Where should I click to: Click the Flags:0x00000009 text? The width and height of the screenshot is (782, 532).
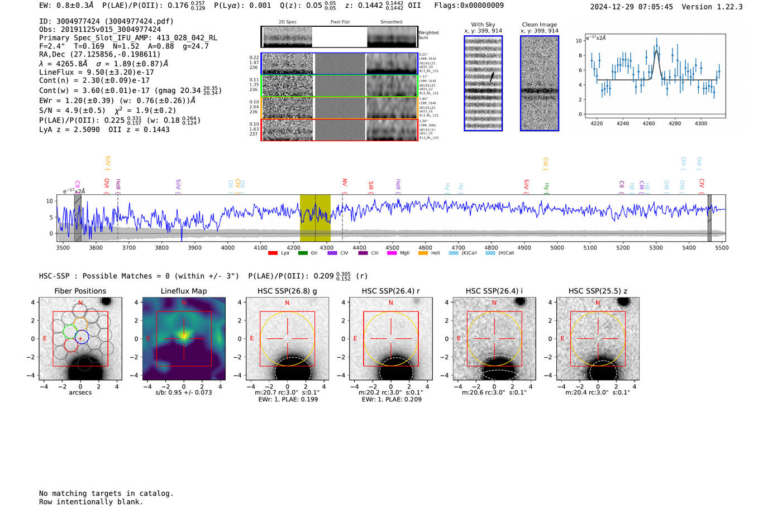point(469,6)
